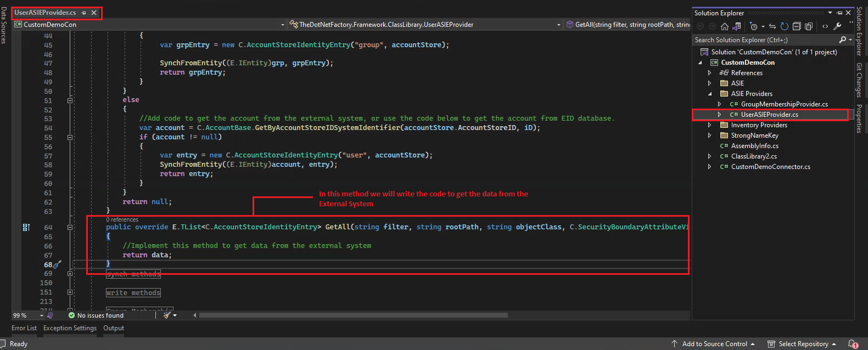Expand the StrongNameKey folder
The image size is (868, 350).
[709, 136]
